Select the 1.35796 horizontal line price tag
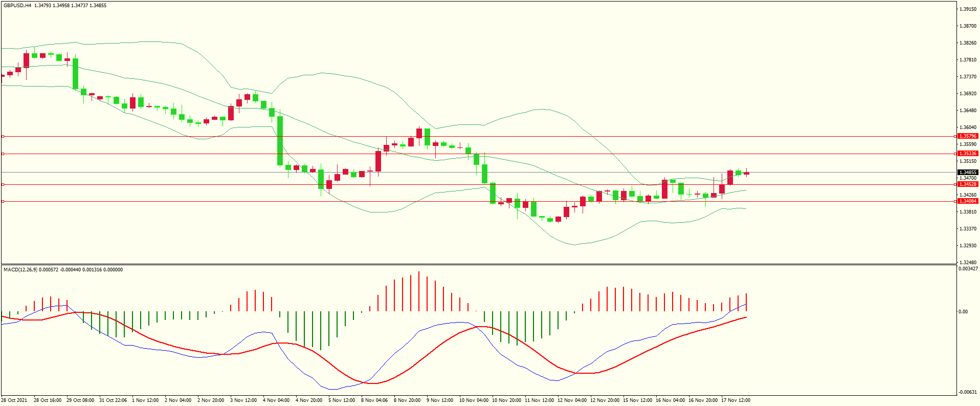The width and height of the screenshot is (980, 406). click(968, 136)
